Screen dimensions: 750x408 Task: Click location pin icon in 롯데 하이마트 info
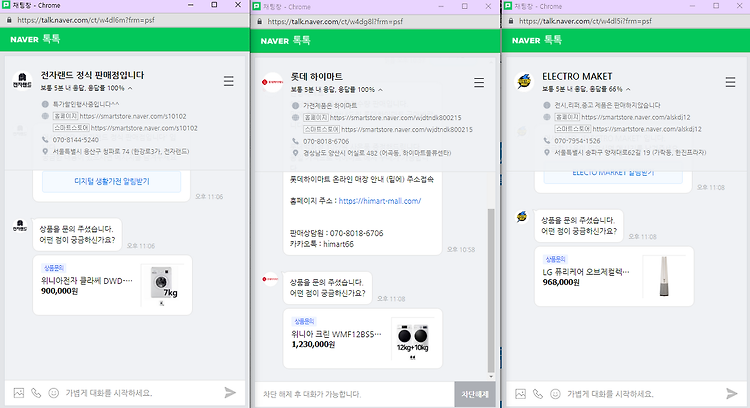point(295,153)
